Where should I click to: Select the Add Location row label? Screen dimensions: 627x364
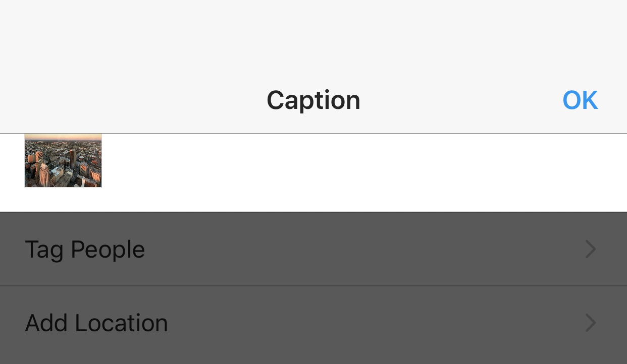tap(96, 323)
